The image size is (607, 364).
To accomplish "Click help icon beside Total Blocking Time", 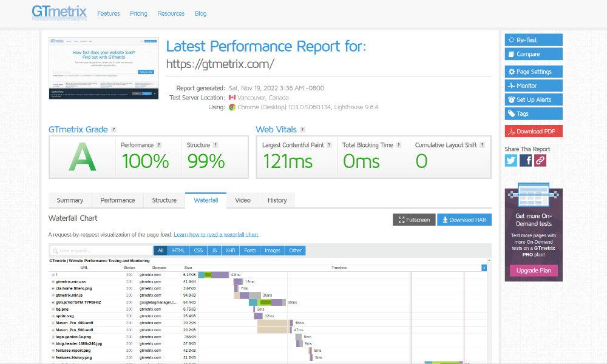I will click(398, 145).
